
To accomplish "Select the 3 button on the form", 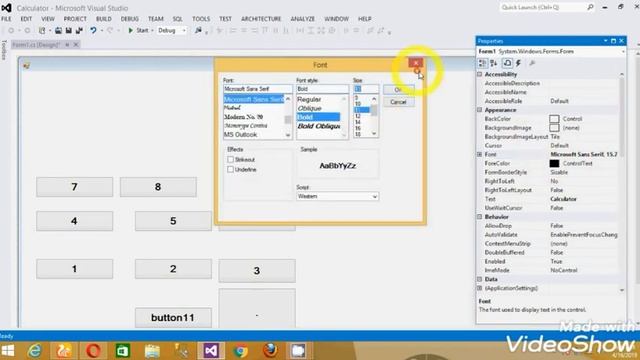I will 257,271.
